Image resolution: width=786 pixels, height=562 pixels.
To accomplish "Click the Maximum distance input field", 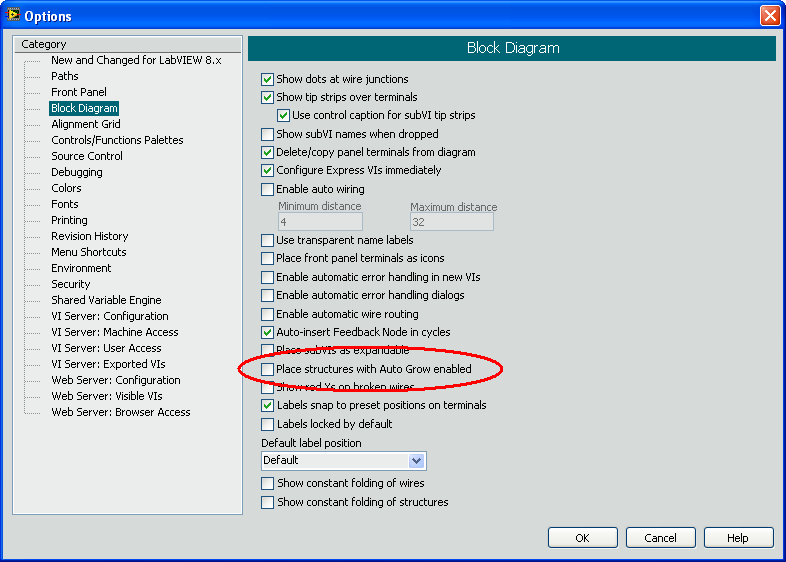I will click(452, 222).
